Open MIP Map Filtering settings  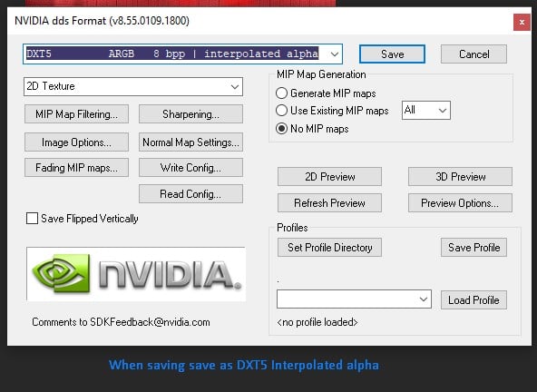[x=76, y=114]
